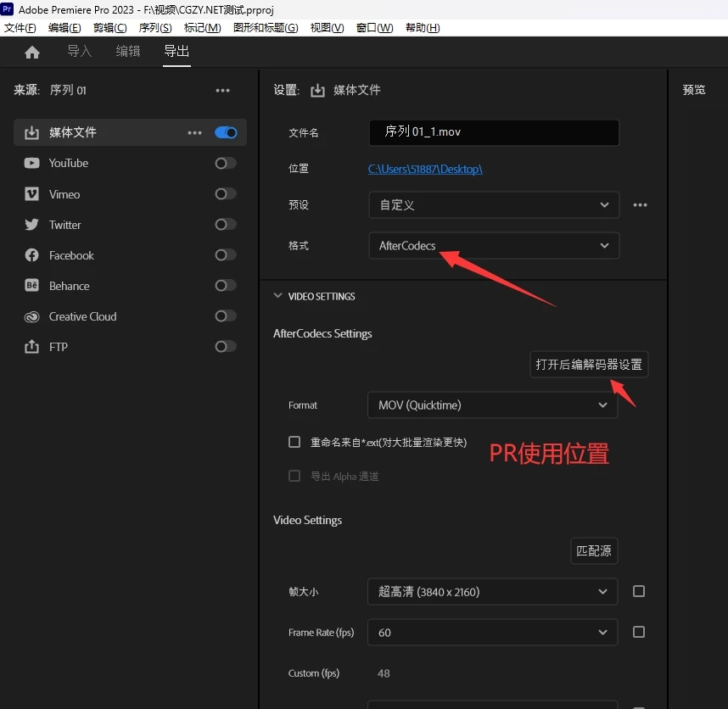728x709 pixels.
Task: Open the 剪辑(C) menu
Action: tap(110, 28)
